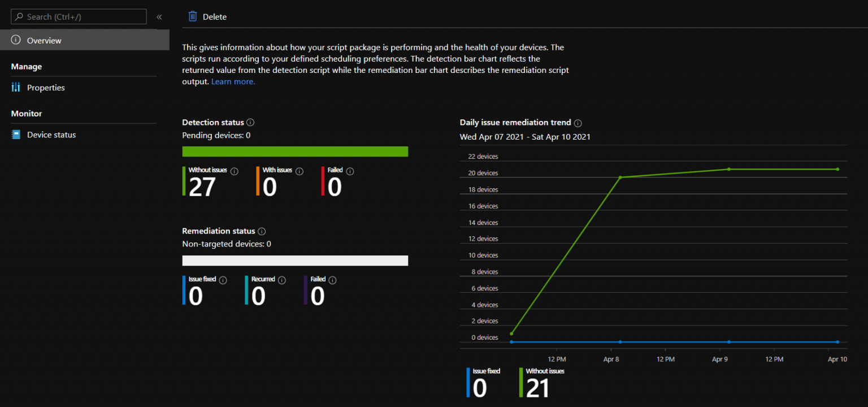Open the info icon beside Issue fixed
Image resolution: width=868 pixels, height=407 pixels.
tap(222, 279)
